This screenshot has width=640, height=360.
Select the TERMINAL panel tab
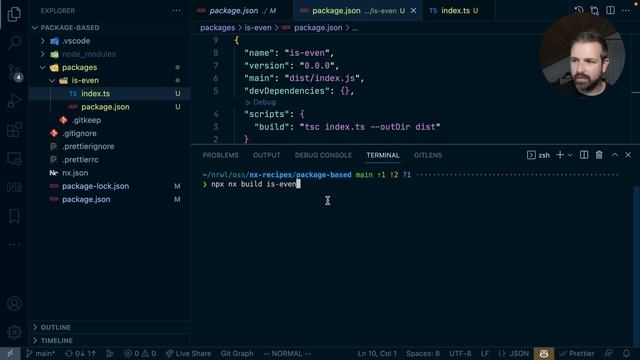(383, 155)
